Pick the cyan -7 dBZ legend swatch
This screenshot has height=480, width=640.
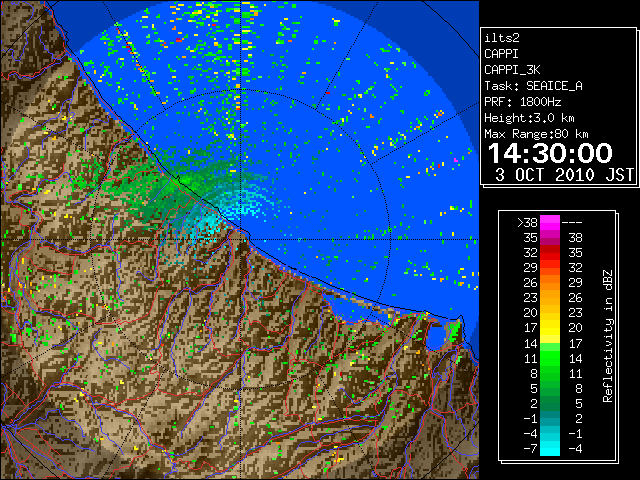click(x=550, y=449)
